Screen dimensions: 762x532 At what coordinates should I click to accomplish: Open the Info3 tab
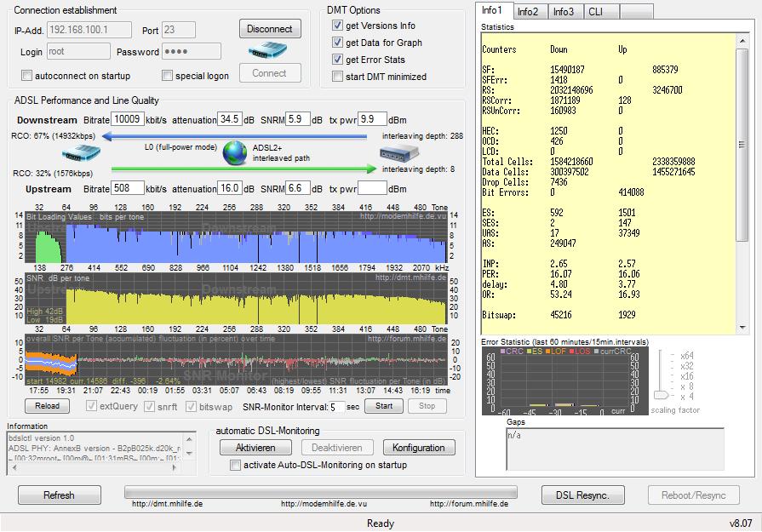click(564, 12)
